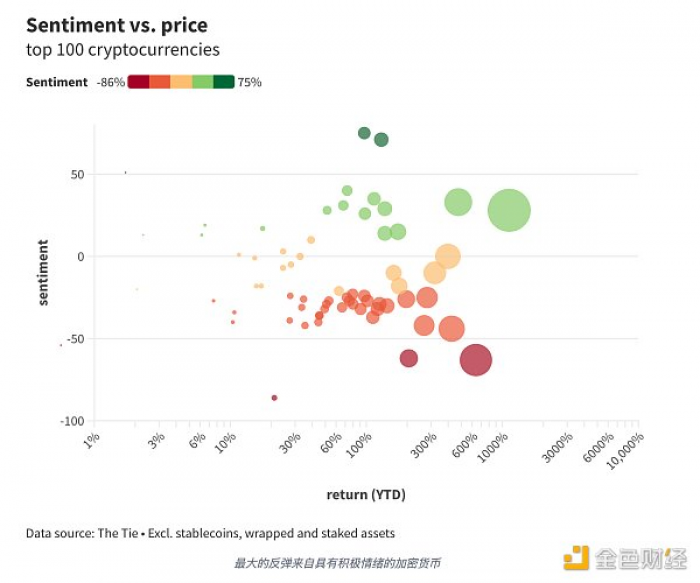Click the Data source: The Tie text
Screen dimensions: 700x583
coord(82,533)
